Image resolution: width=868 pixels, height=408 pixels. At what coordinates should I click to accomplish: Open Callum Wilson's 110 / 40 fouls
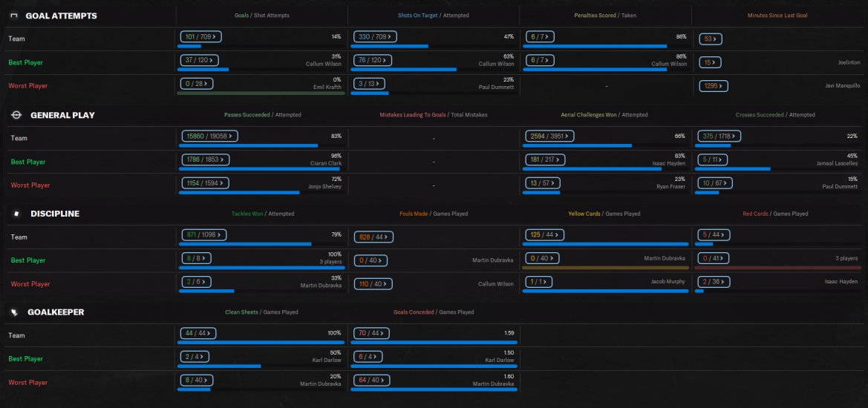(x=373, y=284)
